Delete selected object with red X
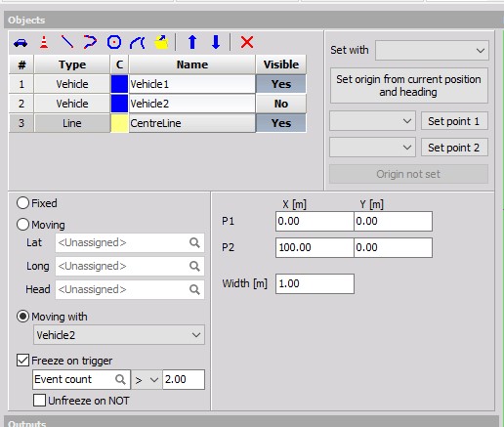This screenshot has height=427, width=504. 247,42
